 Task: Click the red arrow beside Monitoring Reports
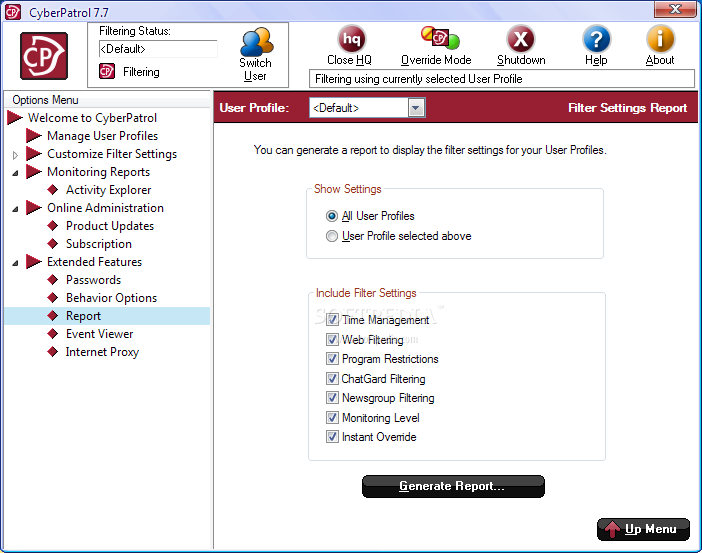pyautogui.click(x=34, y=171)
